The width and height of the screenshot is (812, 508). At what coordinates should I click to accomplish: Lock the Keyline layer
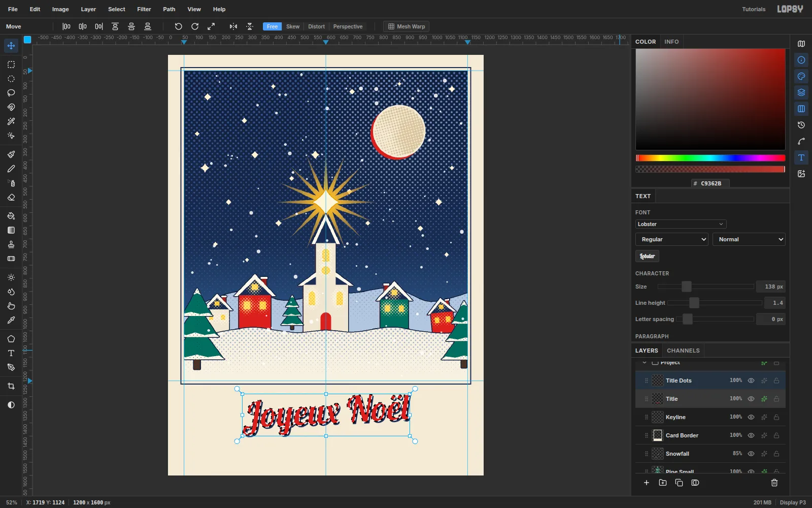click(x=776, y=417)
